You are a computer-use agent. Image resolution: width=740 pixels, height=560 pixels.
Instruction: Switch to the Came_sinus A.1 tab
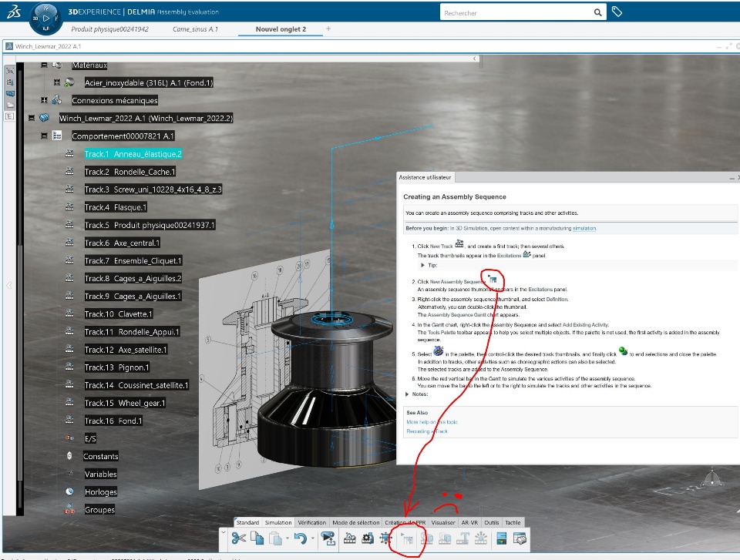pyautogui.click(x=195, y=29)
